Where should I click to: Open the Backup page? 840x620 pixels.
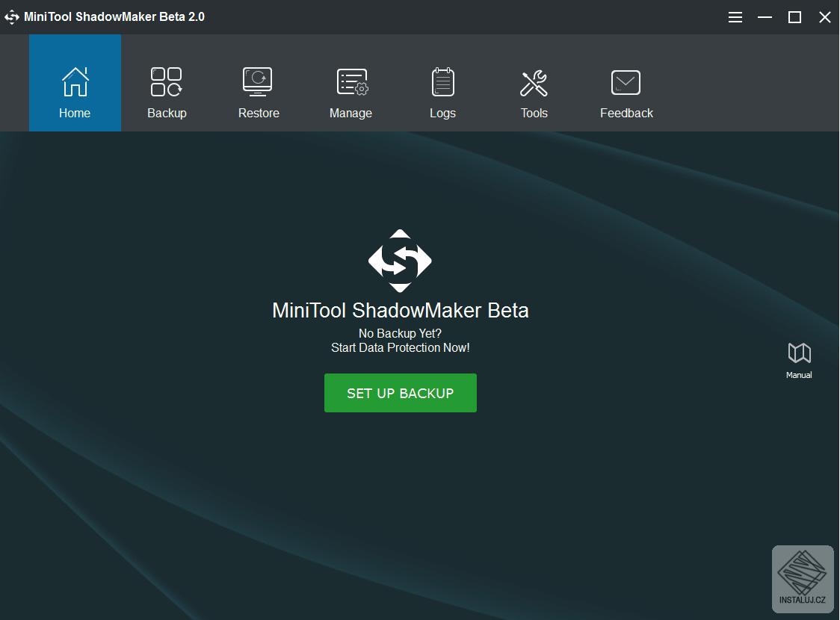click(167, 83)
